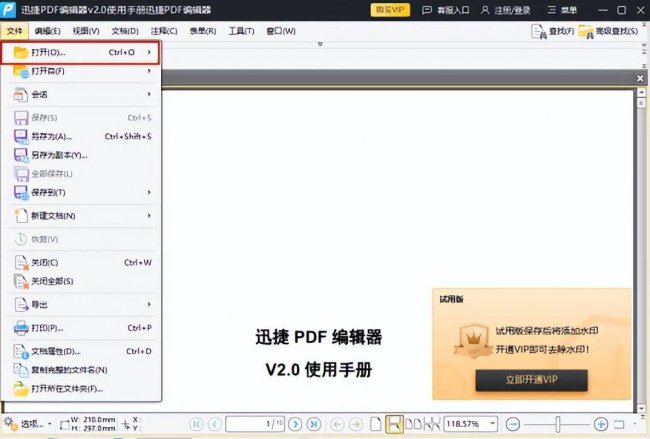Click the 迅捷PDF app logo icon
Screen dimensions: 650x439
coord(8,10)
